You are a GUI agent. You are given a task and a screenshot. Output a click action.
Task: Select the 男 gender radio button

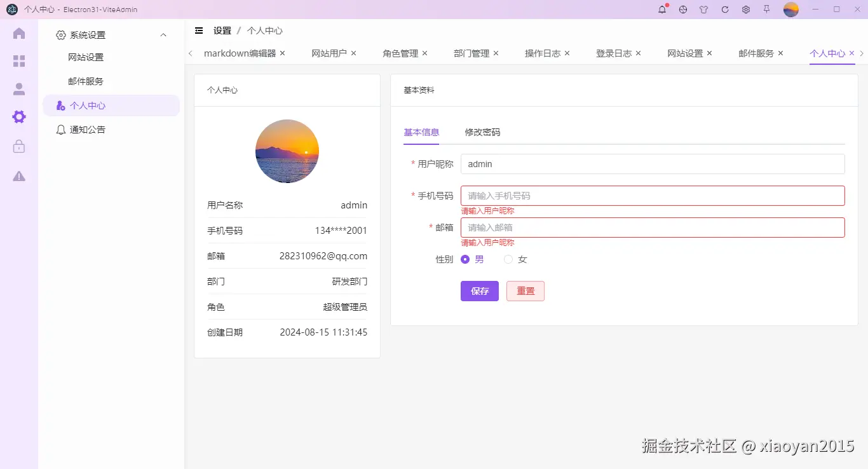point(465,259)
